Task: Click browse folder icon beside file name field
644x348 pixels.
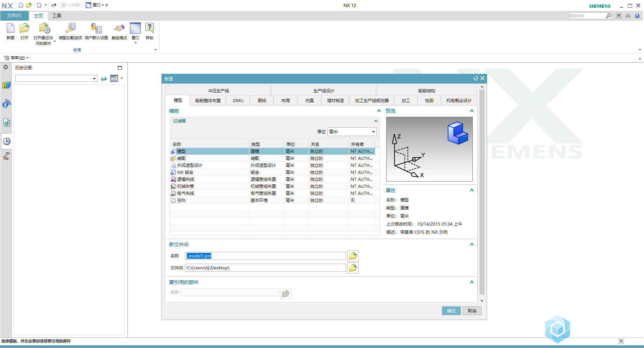Action: pyautogui.click(x=353, y=256)
